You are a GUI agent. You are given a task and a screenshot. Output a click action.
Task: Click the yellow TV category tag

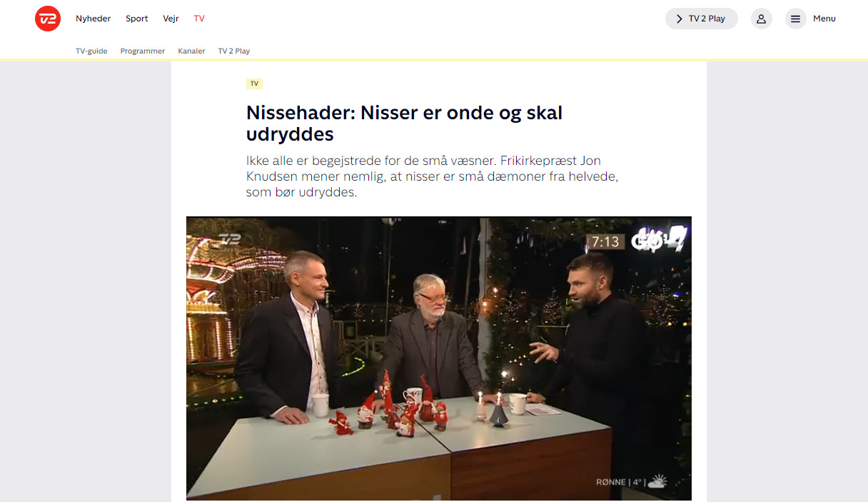coord(254,84)
